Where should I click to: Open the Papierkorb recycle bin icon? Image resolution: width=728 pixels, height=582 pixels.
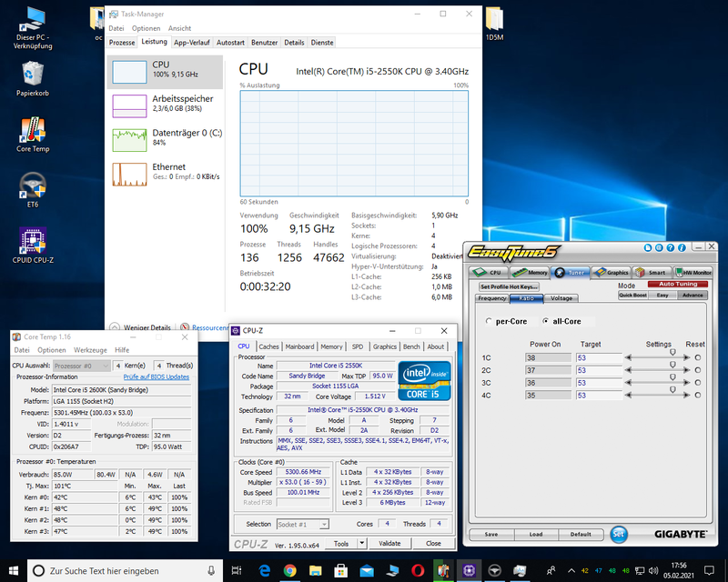click(33, 79)
